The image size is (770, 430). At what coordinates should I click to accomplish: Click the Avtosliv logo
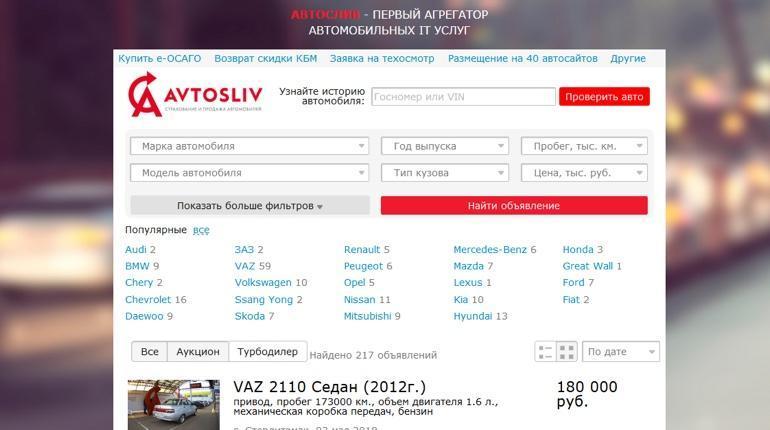coord(195,95)
